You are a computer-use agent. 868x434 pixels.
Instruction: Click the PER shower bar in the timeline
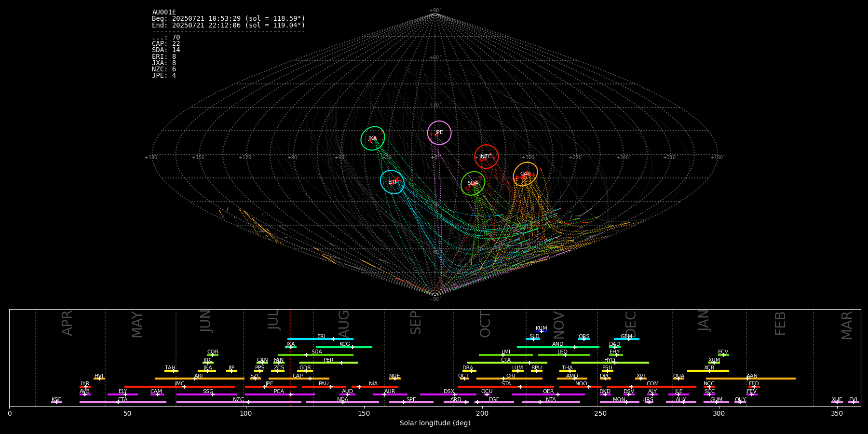328,362
